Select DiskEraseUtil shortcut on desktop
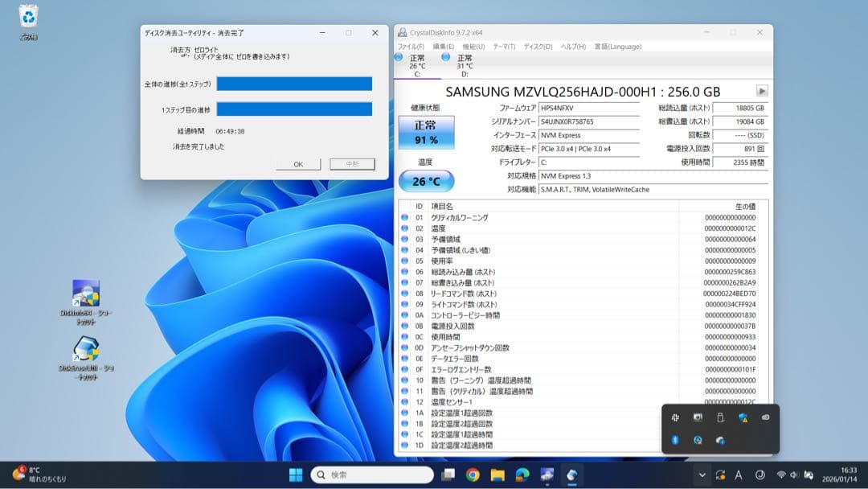Screen dimensions: 868x489 click(86, 357)
